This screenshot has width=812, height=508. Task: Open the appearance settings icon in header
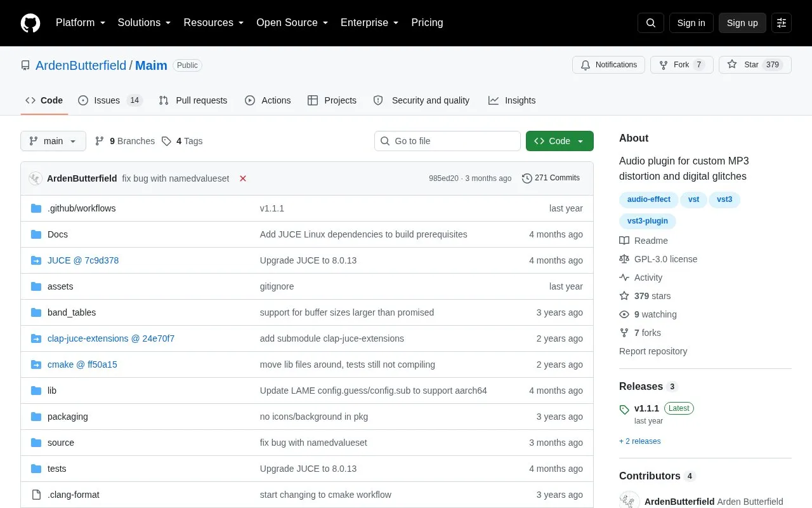[x=782, y=23]
